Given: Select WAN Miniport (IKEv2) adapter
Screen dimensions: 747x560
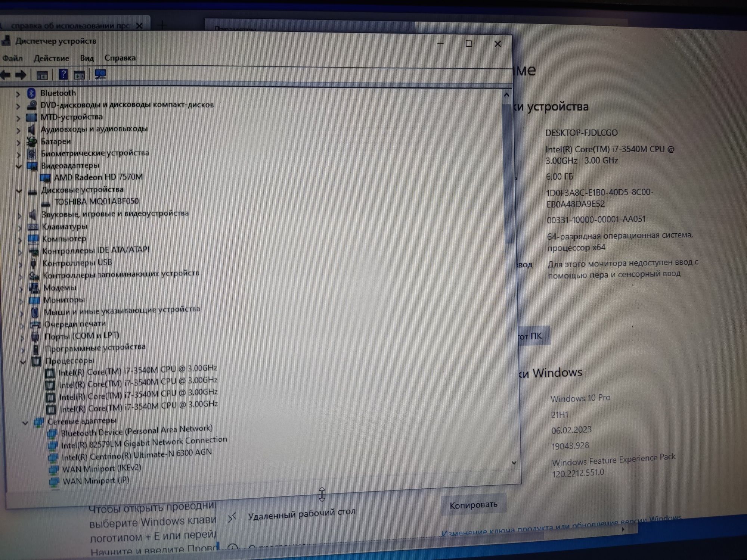Looking at the screenshot, I should click(x=102, y=468).
